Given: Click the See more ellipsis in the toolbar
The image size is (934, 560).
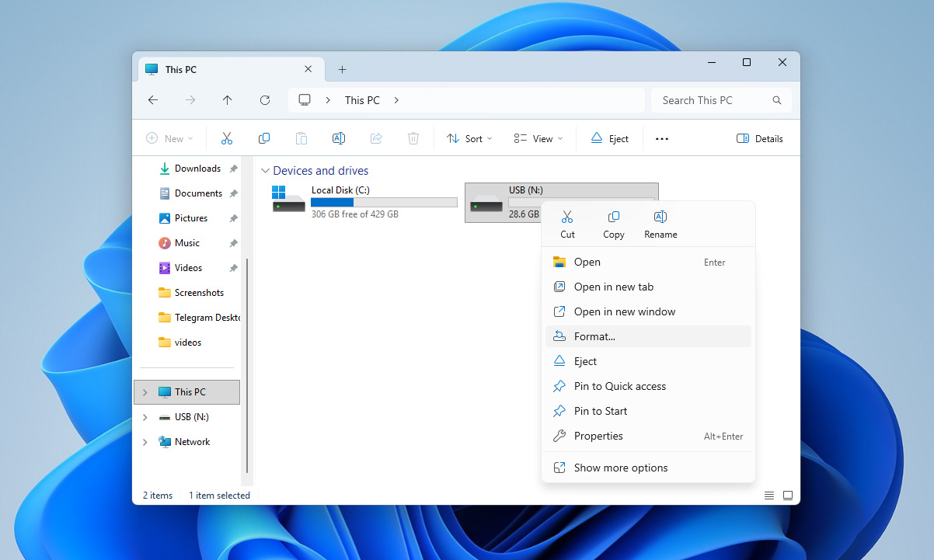Looking at the screenshot, I should (662, 137).
